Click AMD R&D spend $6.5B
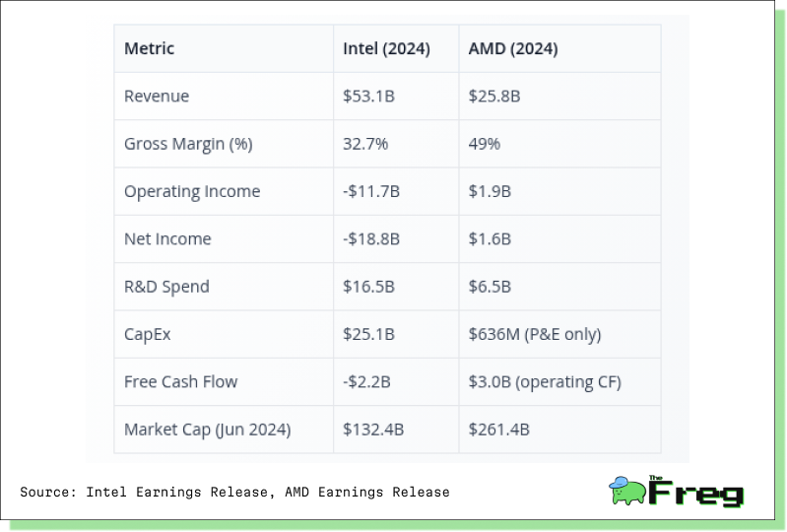This screenshot has height=532, width=787. (490, 287)
